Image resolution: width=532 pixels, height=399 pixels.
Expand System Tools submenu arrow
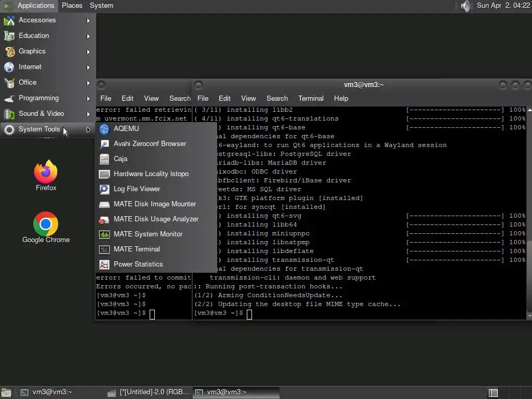coord(88,129)
